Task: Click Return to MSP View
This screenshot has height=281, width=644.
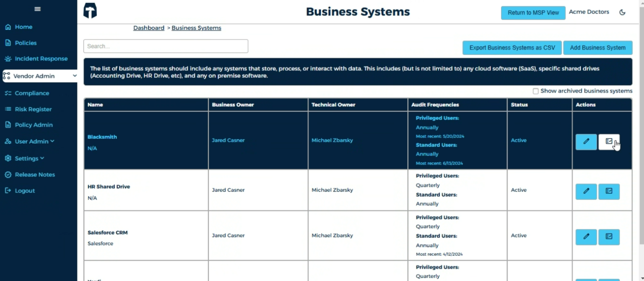Action: click(533, 13)
